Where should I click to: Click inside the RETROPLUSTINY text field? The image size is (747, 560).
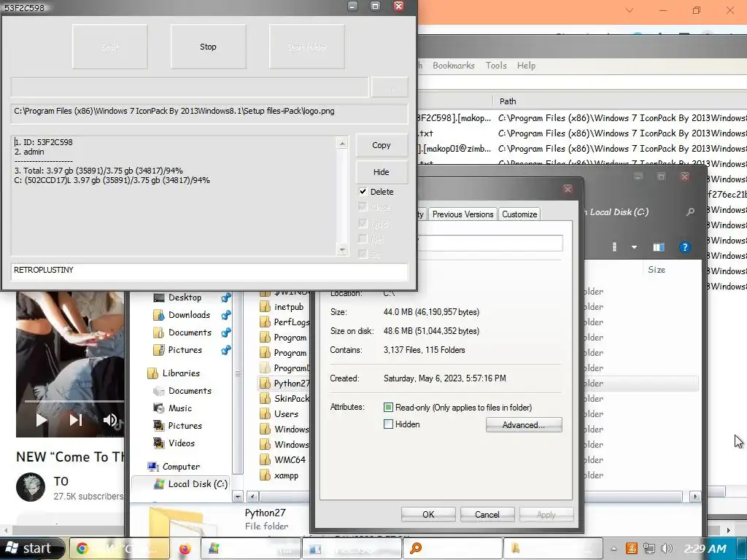coord(209,271)
